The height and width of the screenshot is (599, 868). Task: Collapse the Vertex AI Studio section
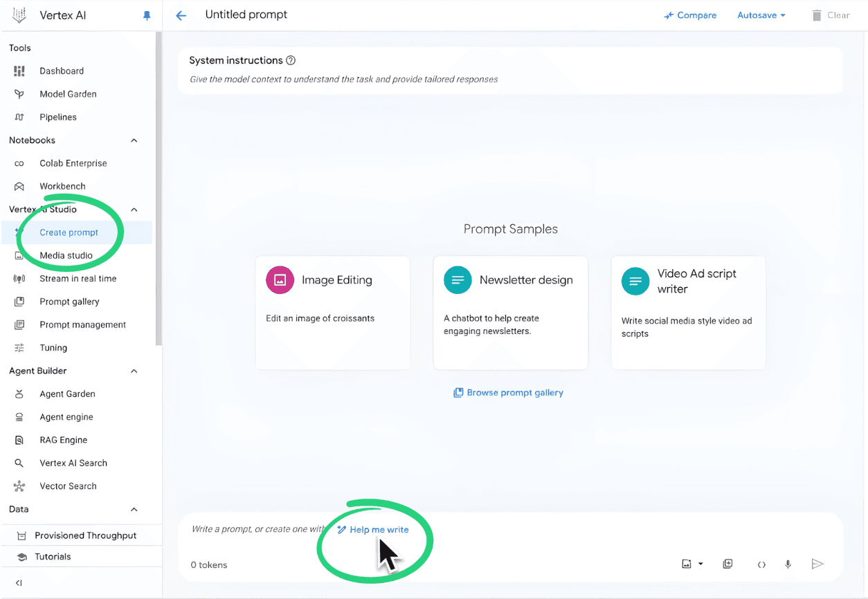pos(134,210)
